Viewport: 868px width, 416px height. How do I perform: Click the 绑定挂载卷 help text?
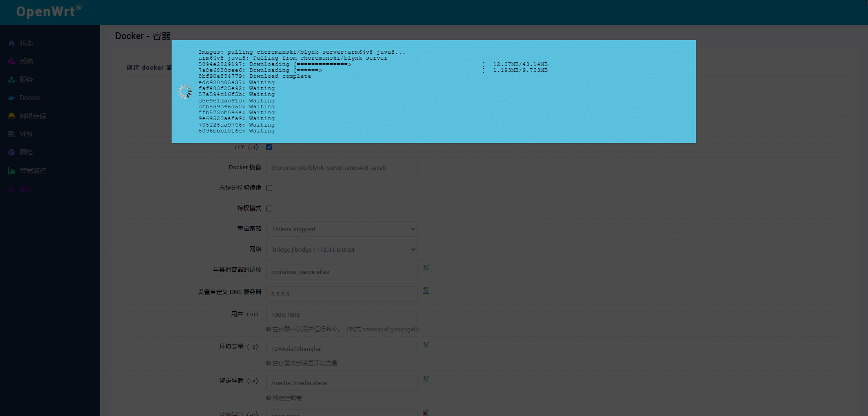[x=287, y=398]
